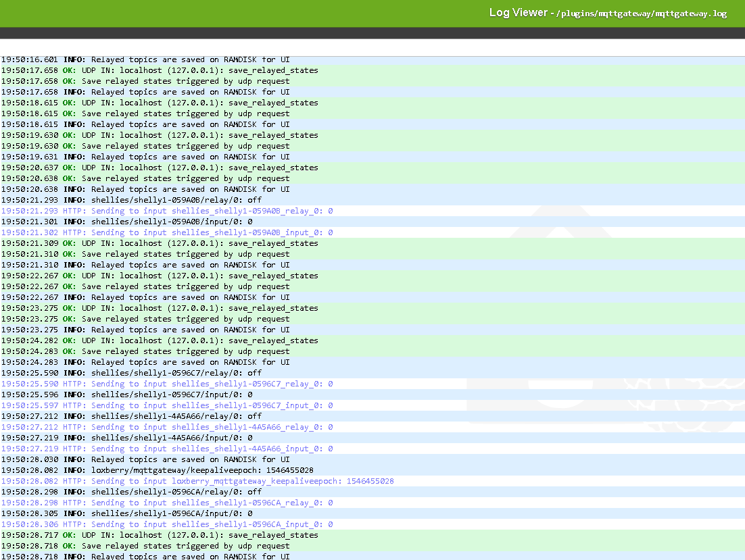Image resolution: width=745 pixels, height=560 pixels.
Task: Select the 19:50:18.615 UDP IN save_relayed_states line
Action: tap(189, 103)
